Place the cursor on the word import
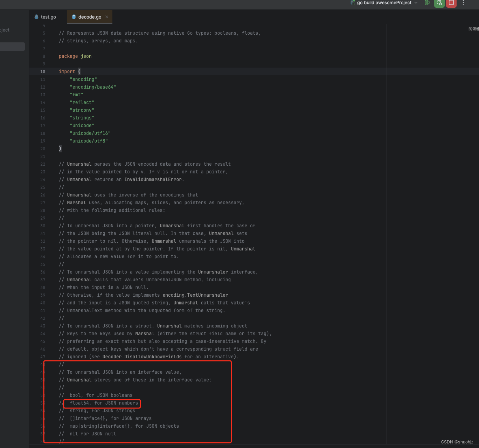479x448 pixels. pos(67,71)
